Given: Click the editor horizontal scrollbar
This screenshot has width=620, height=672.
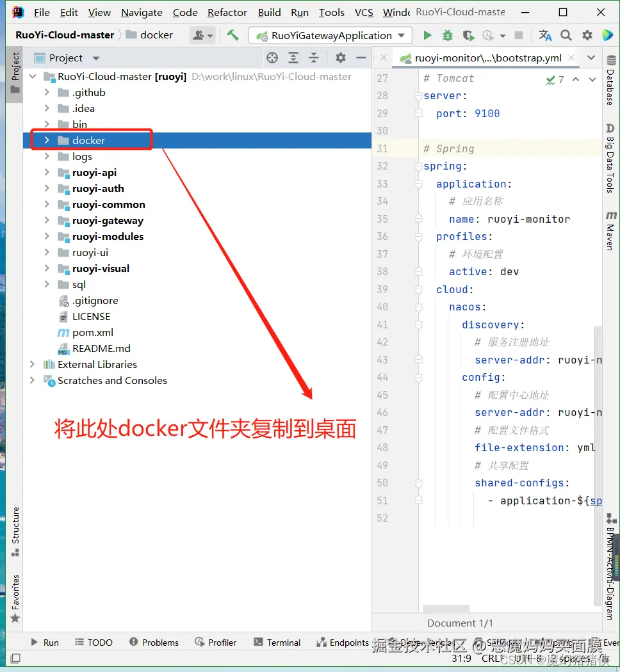Looking at the screenshot, I should pos(446,609).
